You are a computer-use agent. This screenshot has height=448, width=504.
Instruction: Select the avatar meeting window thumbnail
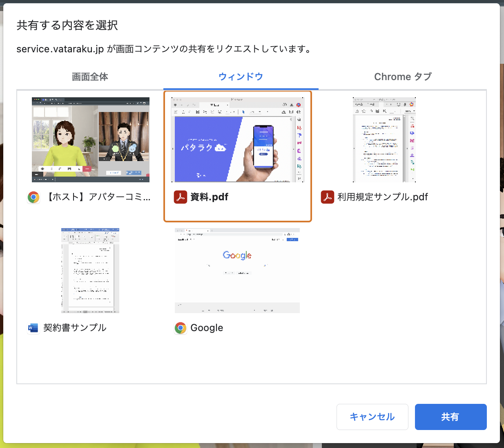coord(91,139)
